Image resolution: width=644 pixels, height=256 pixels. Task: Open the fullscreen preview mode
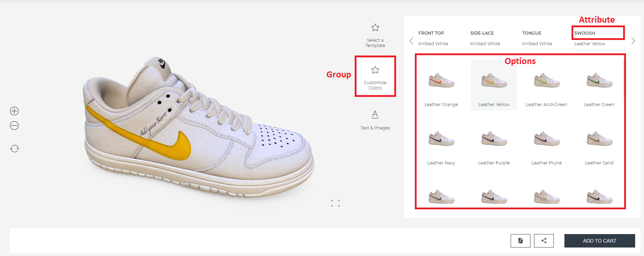(x=335, y=203)
